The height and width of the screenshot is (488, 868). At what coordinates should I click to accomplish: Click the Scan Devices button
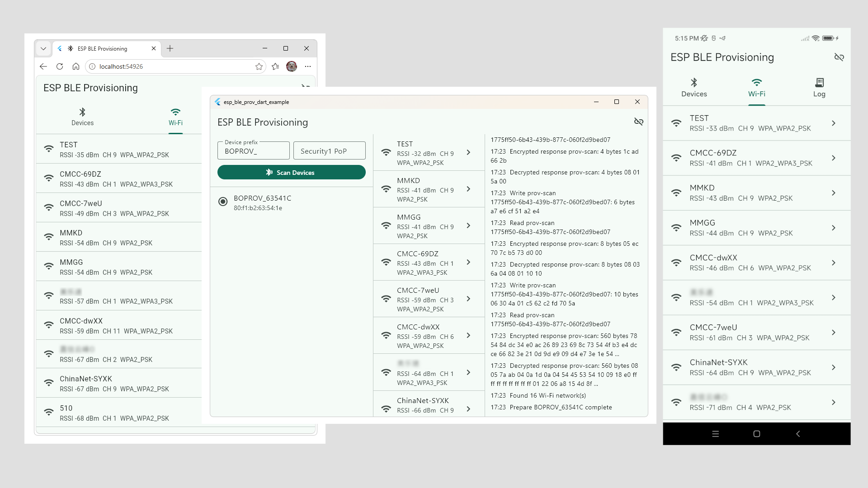click(x=292, y=172)
